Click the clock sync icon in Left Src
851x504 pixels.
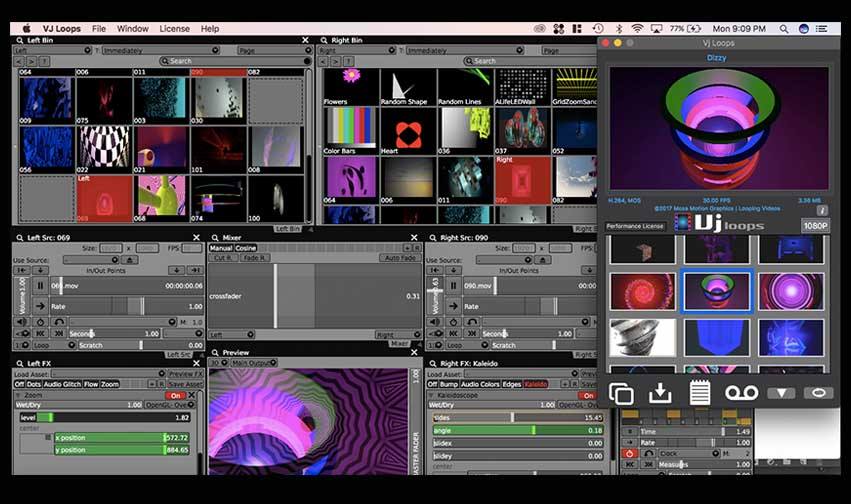click(40, 322)
